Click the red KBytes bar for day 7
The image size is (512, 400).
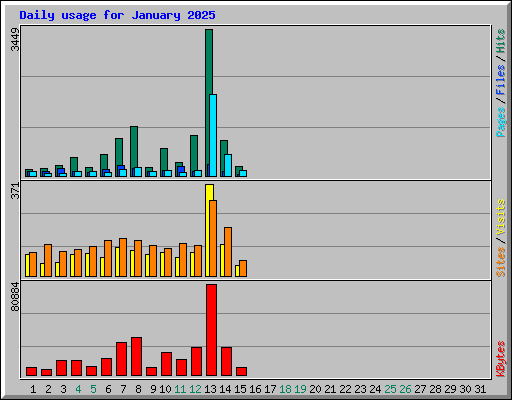click(x=121, y=359)
